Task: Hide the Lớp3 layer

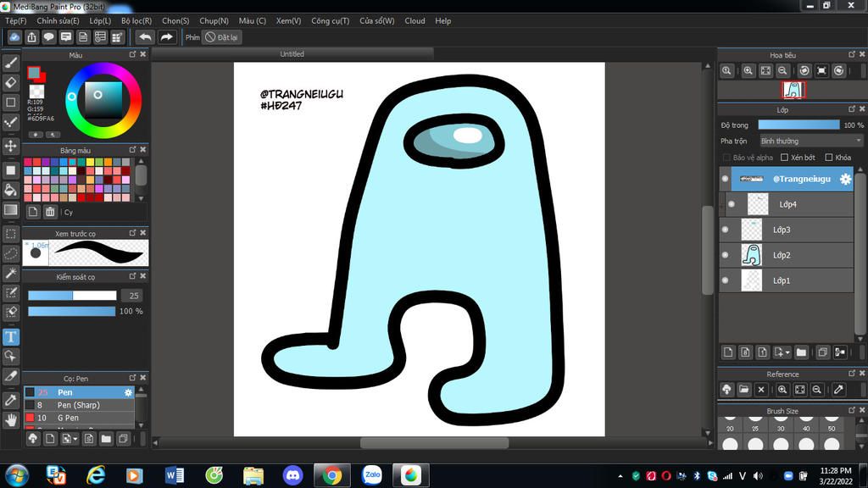Action: coord(726,230)
